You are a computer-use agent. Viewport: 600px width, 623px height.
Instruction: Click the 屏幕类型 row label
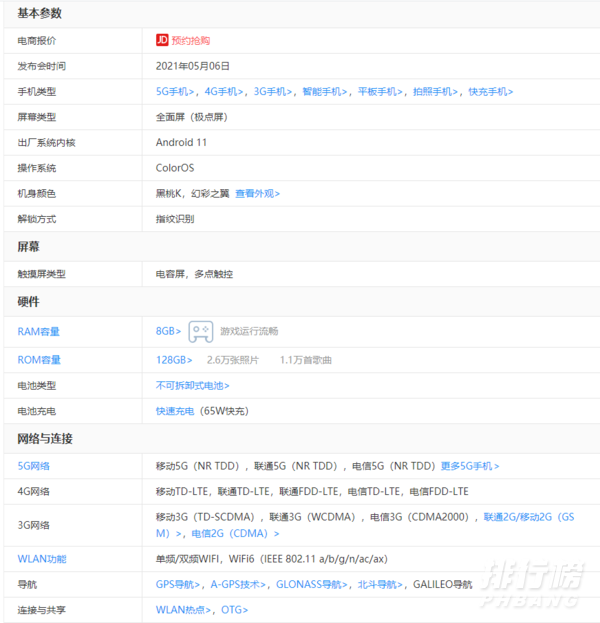tap(37, 117)
